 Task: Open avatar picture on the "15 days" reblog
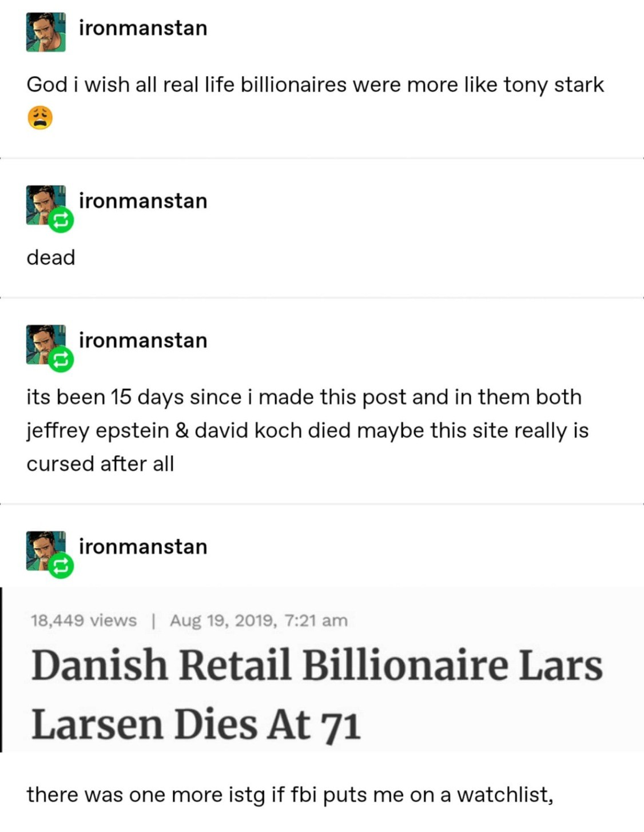(x=41, y=341)
